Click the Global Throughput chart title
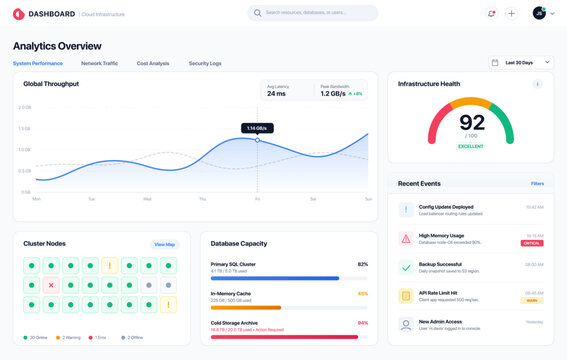The height and width of the screenshot is (360, 567). click(51, 84)
